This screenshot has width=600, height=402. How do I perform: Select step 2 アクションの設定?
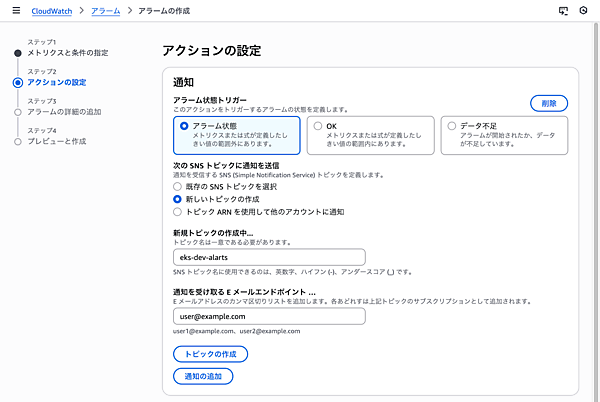pos(57,82)
